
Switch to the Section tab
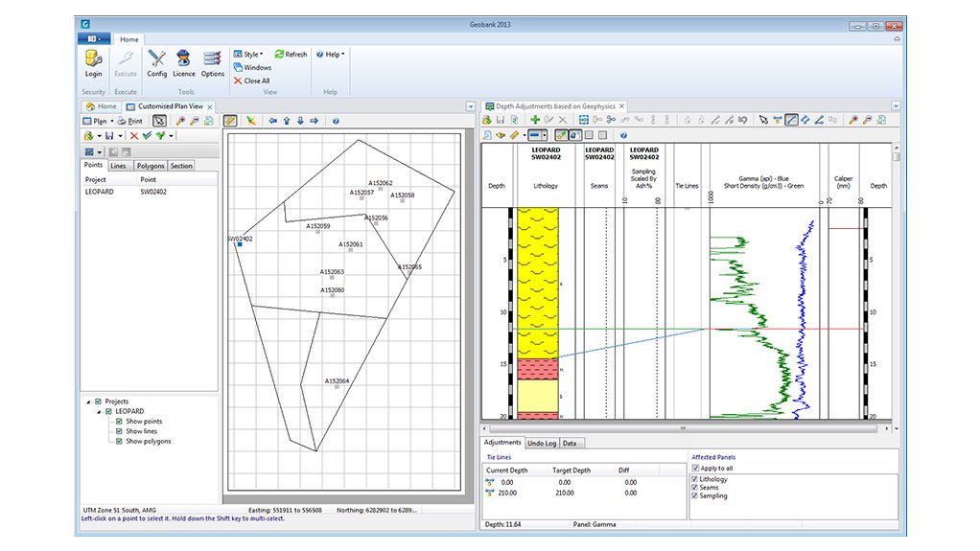pyautogui.click(x=181, y=166)
